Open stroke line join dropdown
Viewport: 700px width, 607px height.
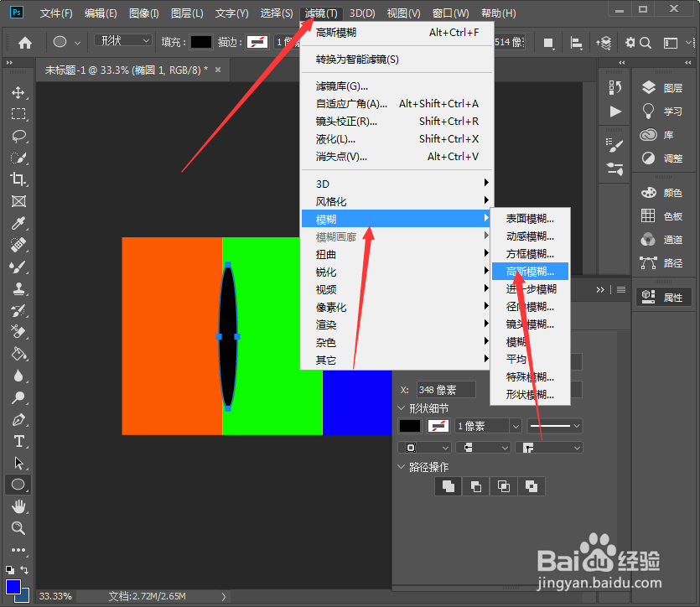click(548, 447)
